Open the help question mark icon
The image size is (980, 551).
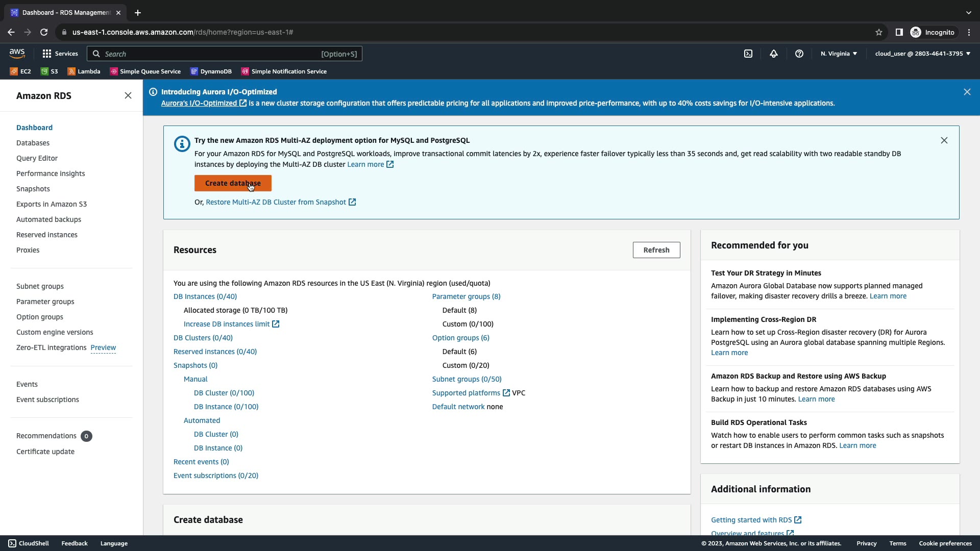coord(799,54)
